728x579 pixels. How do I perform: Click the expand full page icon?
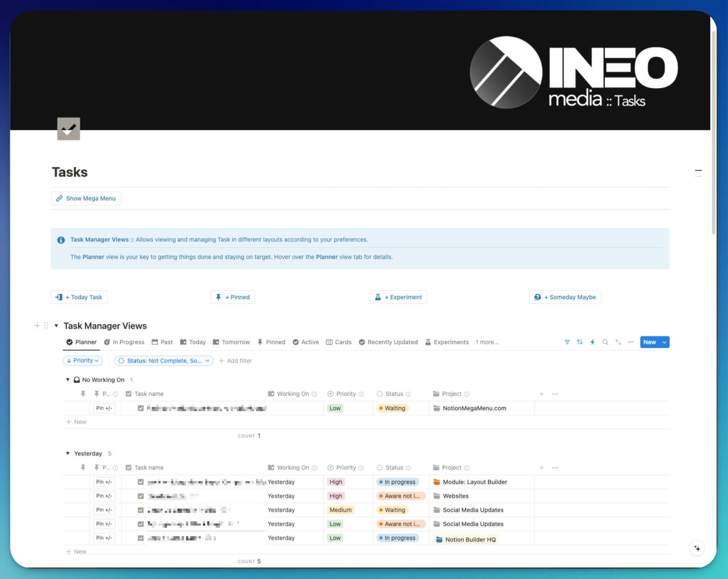tap(618, 342)
